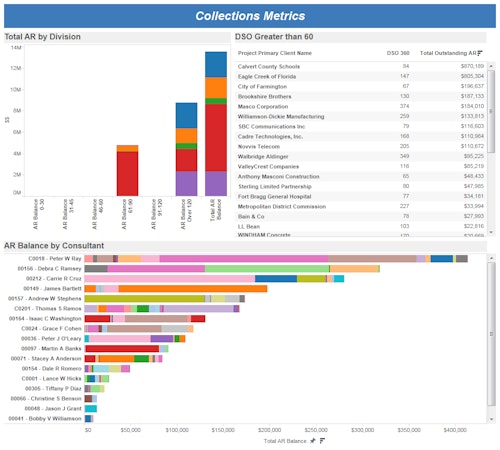Viewport: 500px width, 450px height.
Task: Click the sort icon beside Total Outstanding AR
Action: 480,53
